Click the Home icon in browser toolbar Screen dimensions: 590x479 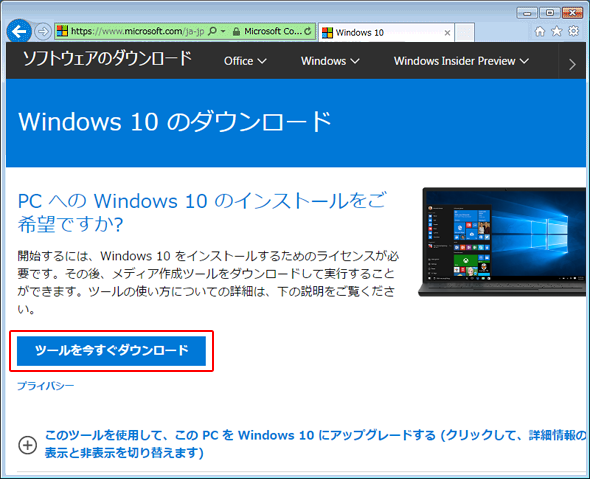[x=540, y=32]
